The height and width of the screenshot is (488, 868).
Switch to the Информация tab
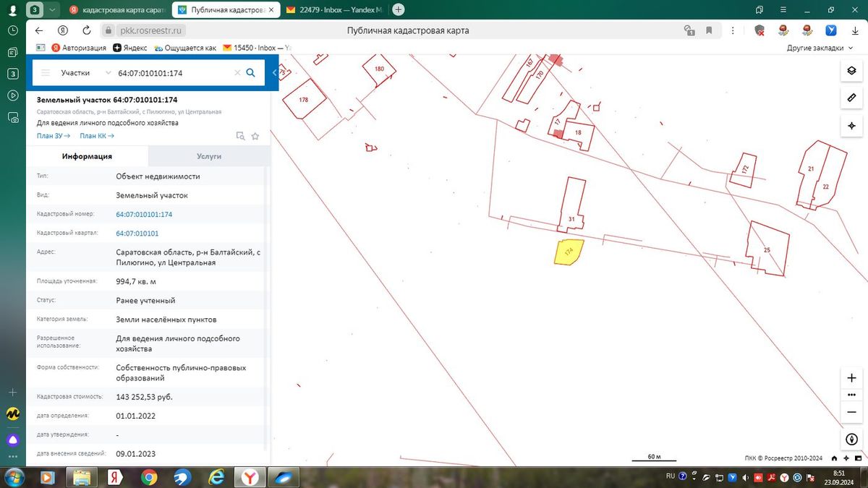pos(87,156)
